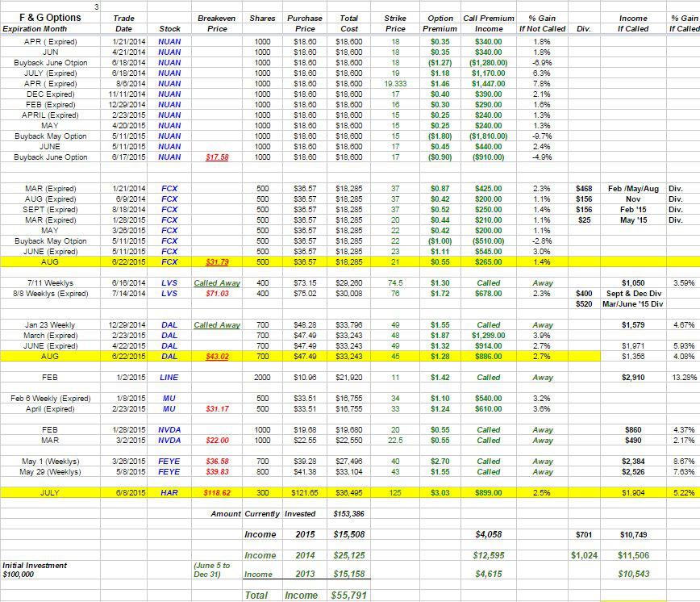This screenshot has width=700, height=602.
Task: Click the '$2,526' income if called cell
Action: 633,471
